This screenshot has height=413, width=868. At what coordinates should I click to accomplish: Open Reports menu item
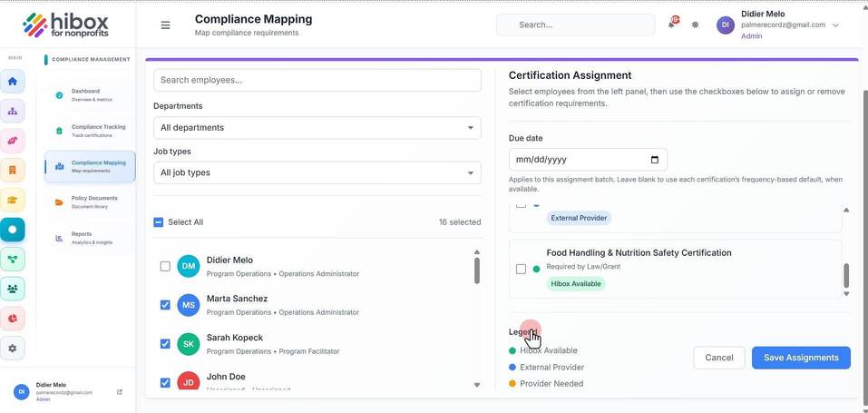(90, 238)
